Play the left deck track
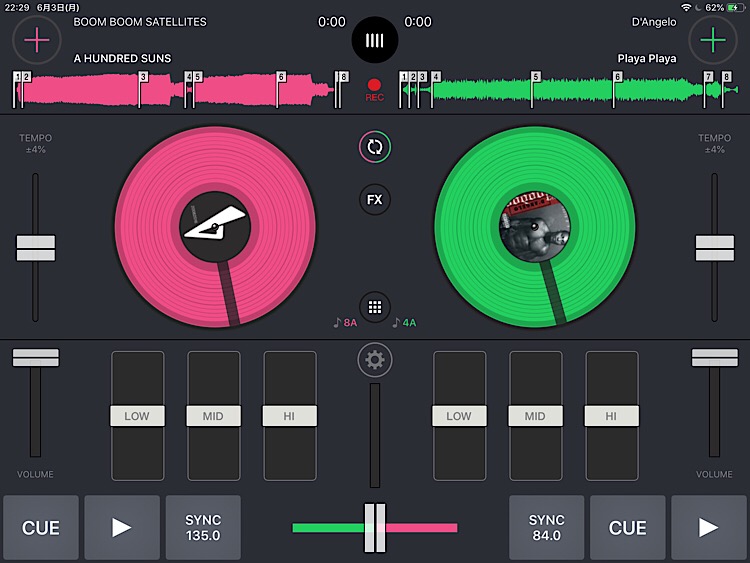Screen dimensions: 750x563 coord(122,528)
